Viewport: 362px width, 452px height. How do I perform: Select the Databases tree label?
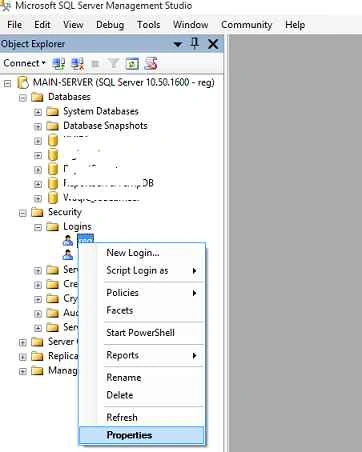pyautogui.click(x=69, y=97)
